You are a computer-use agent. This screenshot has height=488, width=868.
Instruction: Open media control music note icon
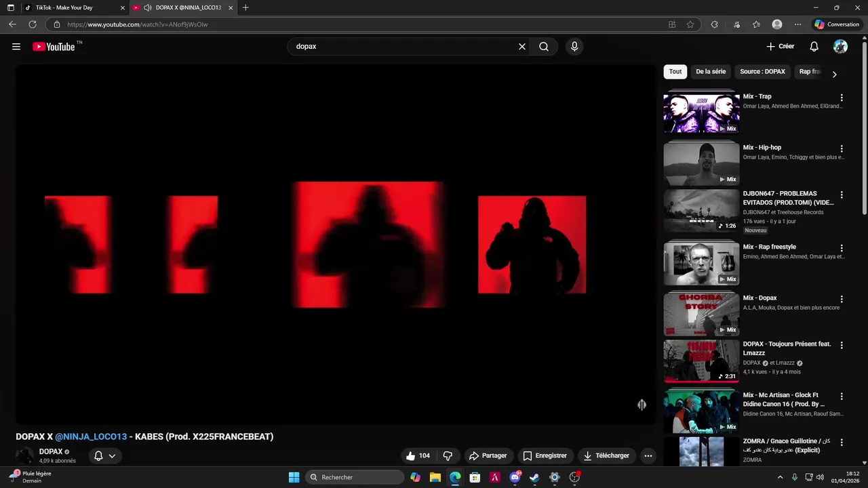pyautogui.click(x=736, y=24)
